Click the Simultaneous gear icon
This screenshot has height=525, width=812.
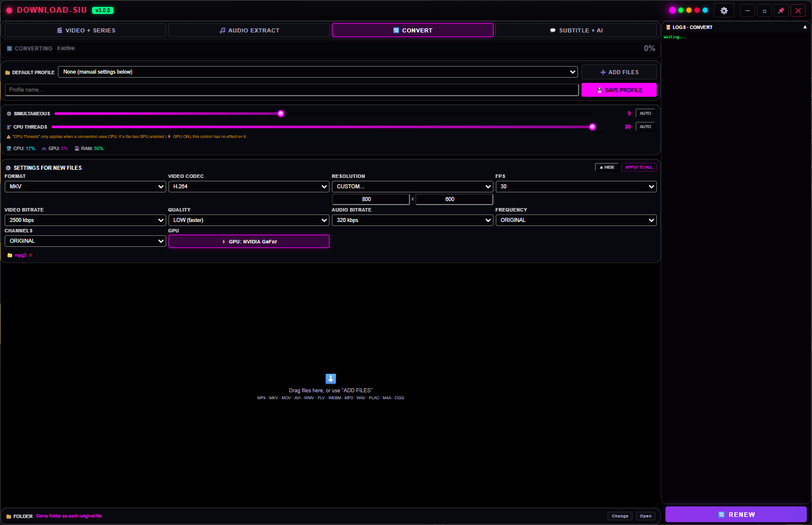tap(9, 114)
